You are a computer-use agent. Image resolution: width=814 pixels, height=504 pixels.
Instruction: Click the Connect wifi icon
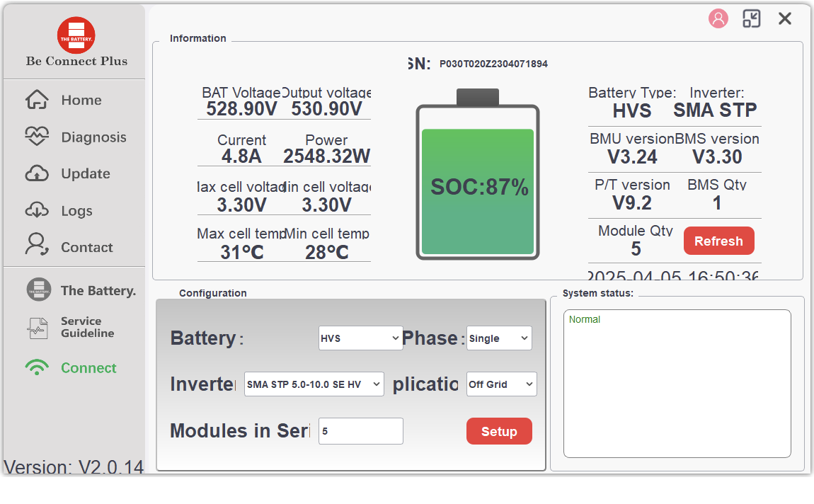[37, 367]
